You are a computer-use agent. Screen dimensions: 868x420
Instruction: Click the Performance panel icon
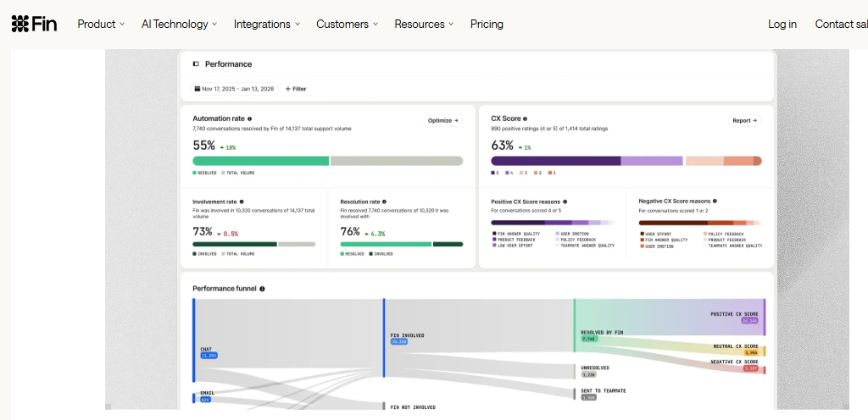tap(196, 64)
